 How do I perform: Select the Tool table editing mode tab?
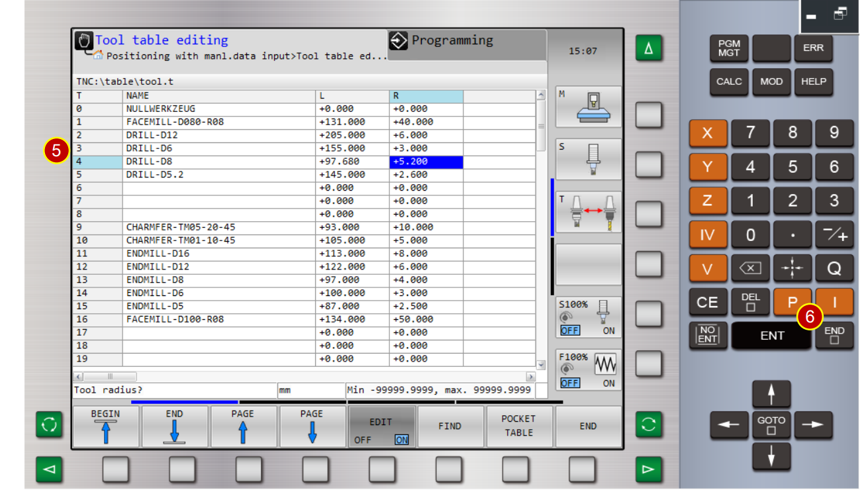(x=230, y=48)
